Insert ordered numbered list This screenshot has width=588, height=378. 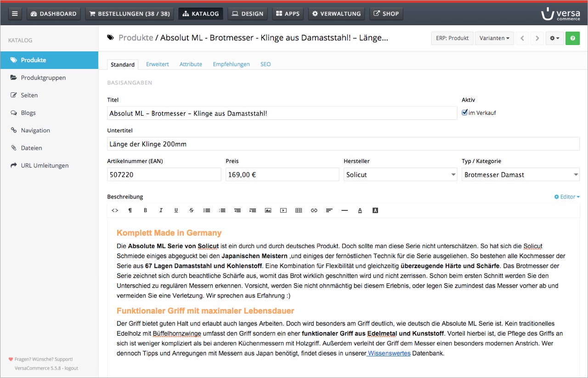(222, 210)
